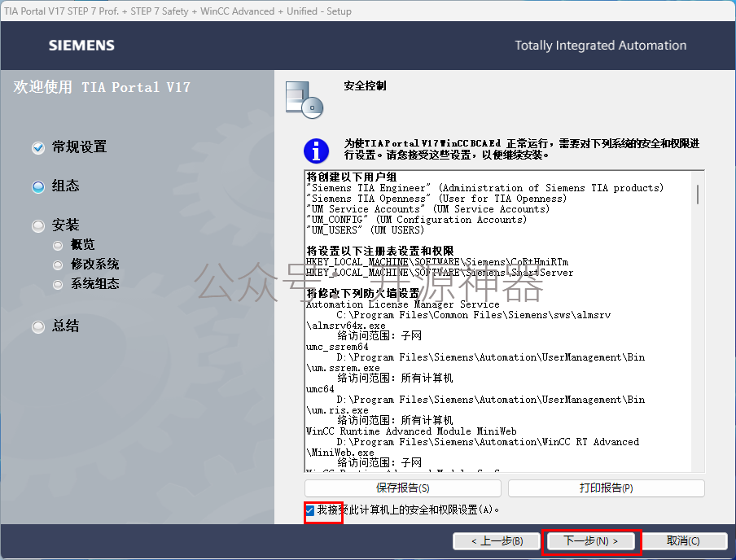This screenshot has width=736, height=560.
Task: Click the 我接受此计算机上的安全和权限设置 label
Action: tap(408, 510)
